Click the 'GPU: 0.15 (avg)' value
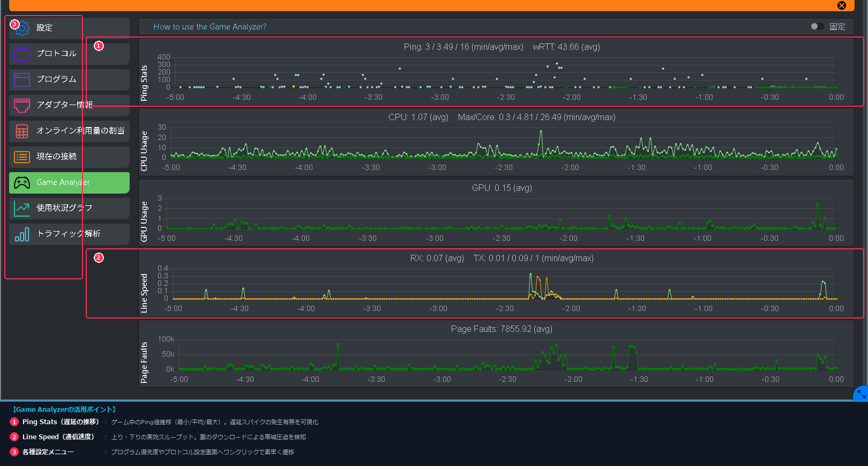The height and width of the screenshot is (466, 868). (x=502, y=188)
